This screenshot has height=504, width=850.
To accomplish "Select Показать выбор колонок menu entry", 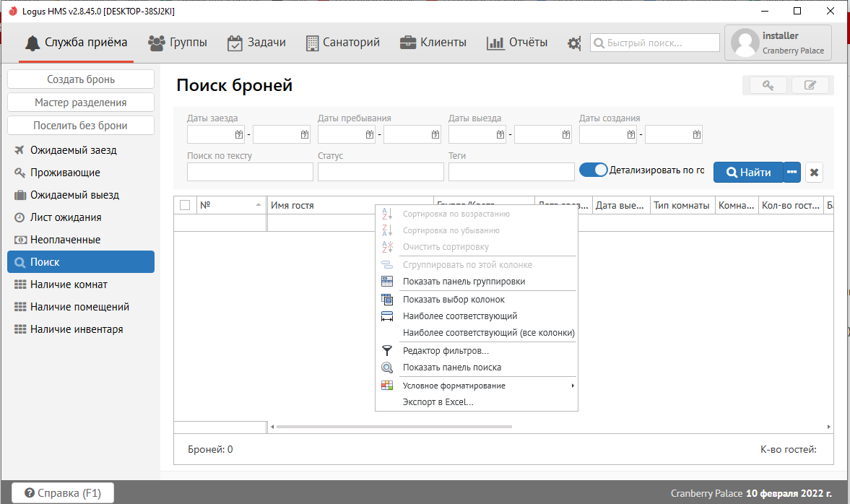I will (x=454, y=299).
